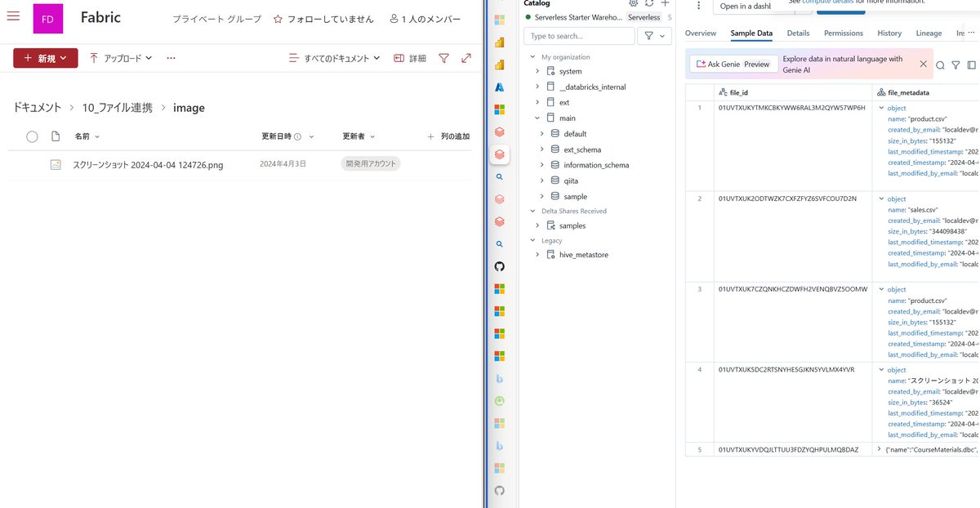
Task: Collapse the Delta Shares Received section
Action: [532, 211]
